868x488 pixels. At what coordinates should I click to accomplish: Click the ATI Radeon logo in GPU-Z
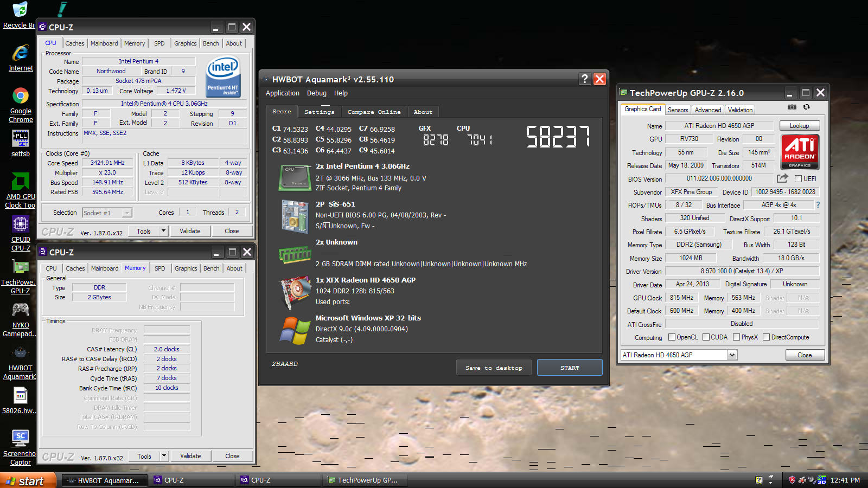(x=800, y=152)
